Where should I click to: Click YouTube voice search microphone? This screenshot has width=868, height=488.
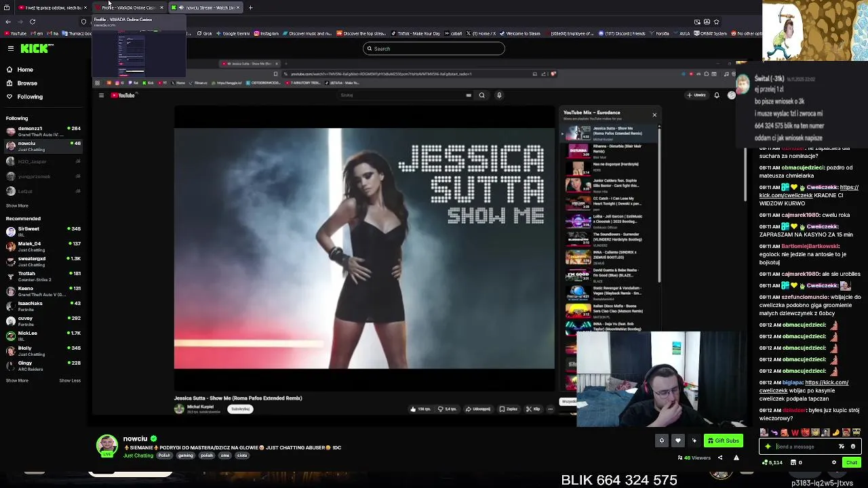(499, 96)
